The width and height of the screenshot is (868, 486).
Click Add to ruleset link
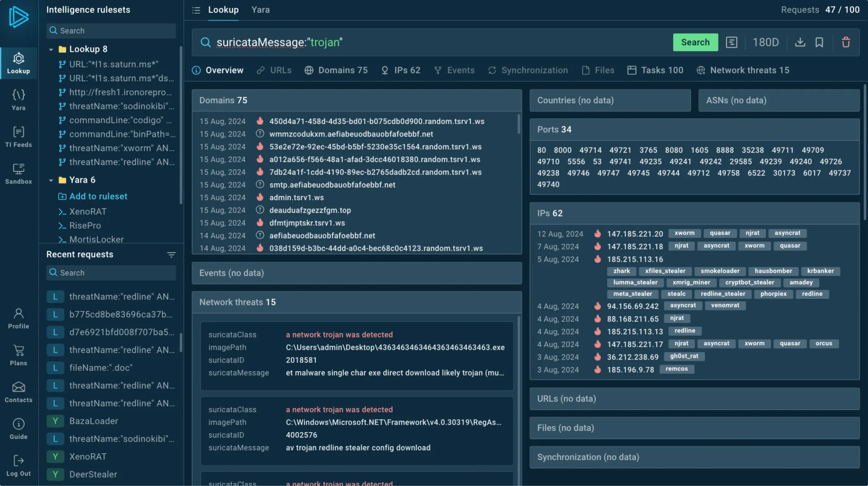tap(98, 196)
